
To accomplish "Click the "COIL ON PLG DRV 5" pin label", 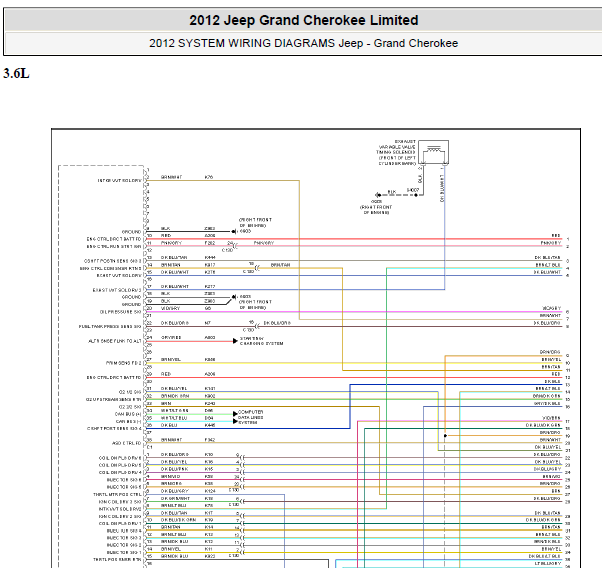I will point(120,465).
